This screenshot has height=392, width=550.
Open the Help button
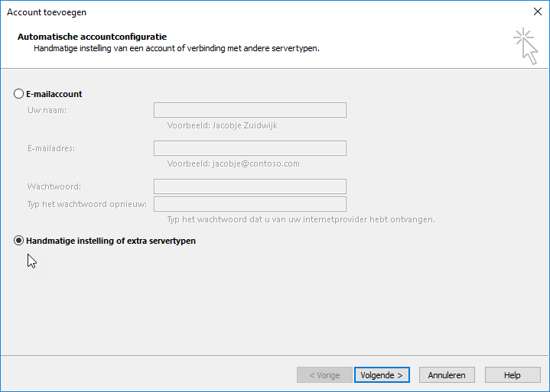[513, 375]
